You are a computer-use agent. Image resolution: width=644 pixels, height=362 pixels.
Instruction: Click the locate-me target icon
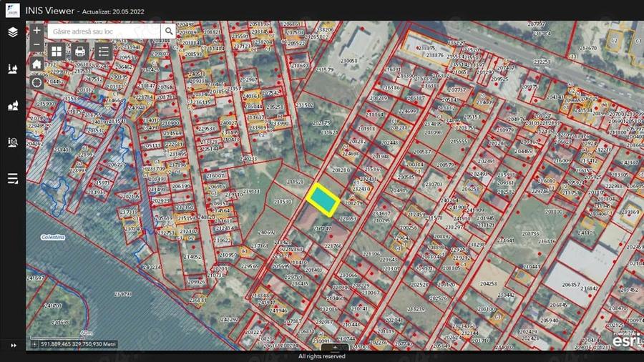pos(36,82)
